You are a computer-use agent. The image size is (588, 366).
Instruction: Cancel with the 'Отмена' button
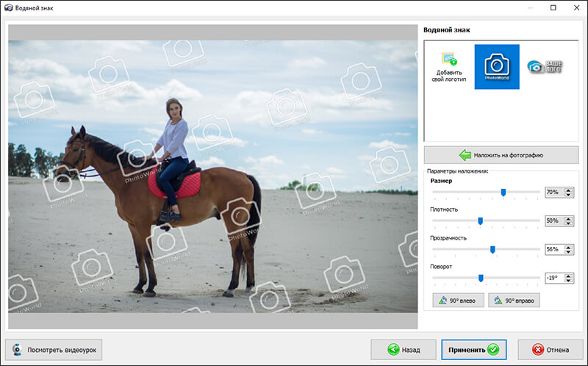(551, 350)
